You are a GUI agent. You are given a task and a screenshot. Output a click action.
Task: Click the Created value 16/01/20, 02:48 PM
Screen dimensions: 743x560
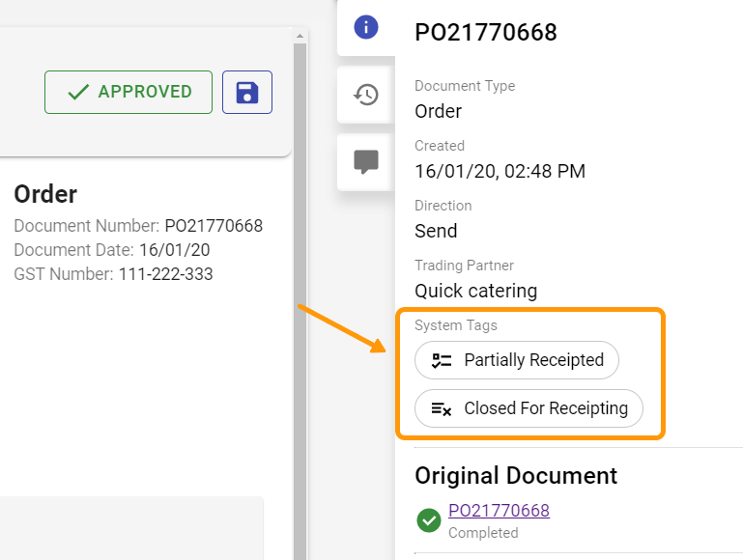[x=500, y=171]
